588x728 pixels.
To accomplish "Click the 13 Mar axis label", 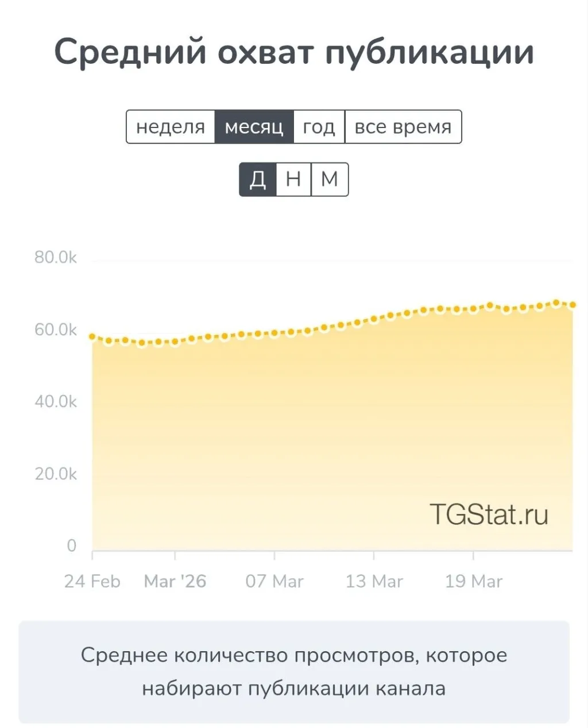I will pyautogui.click(x=374, y=581).
